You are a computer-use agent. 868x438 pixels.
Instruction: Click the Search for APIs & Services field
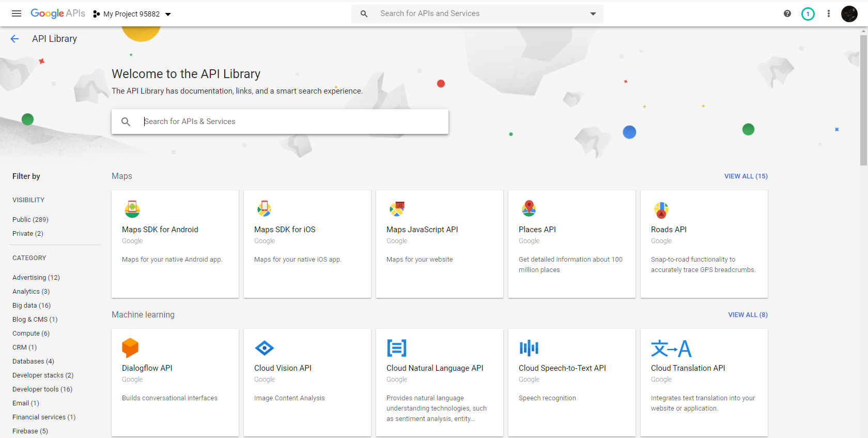(280, 122)
